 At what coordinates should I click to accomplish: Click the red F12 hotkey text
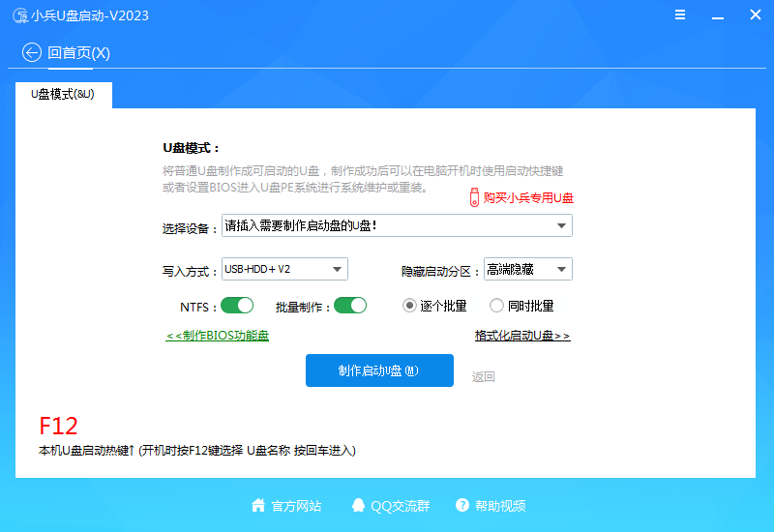pos(58,426)
